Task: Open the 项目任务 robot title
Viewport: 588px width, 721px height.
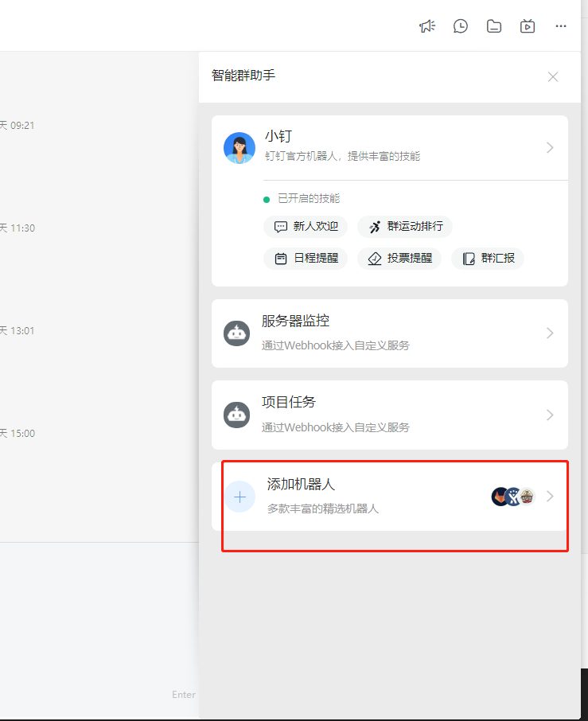Action: tap(289, 403)
